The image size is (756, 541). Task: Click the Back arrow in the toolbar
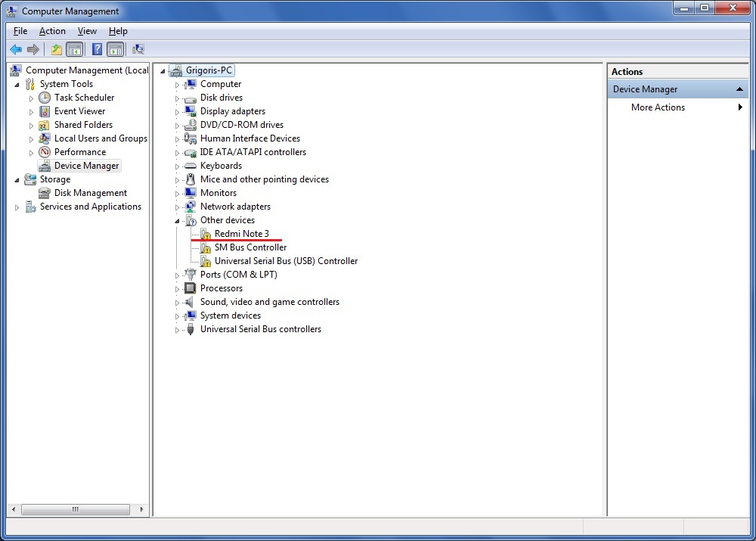pos(16,50)
